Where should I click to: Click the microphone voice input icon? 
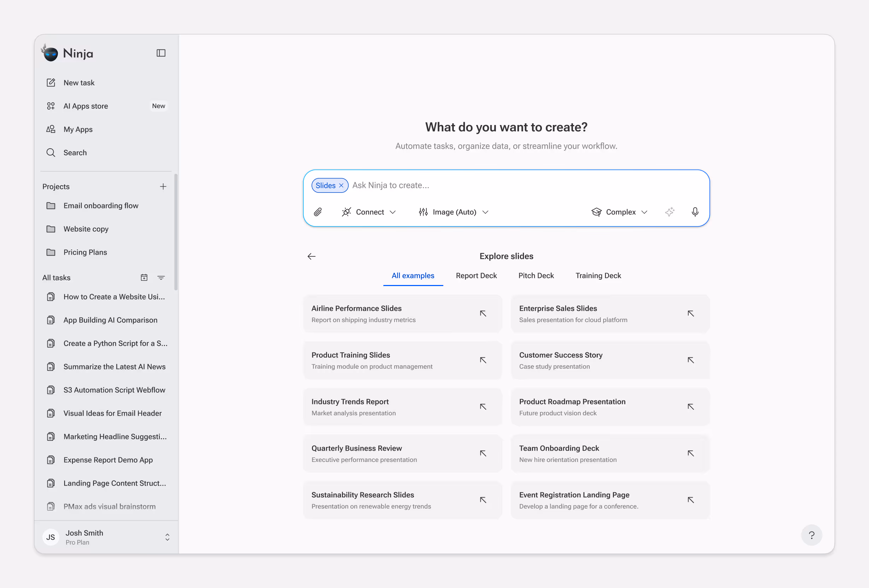coord(695,212)
